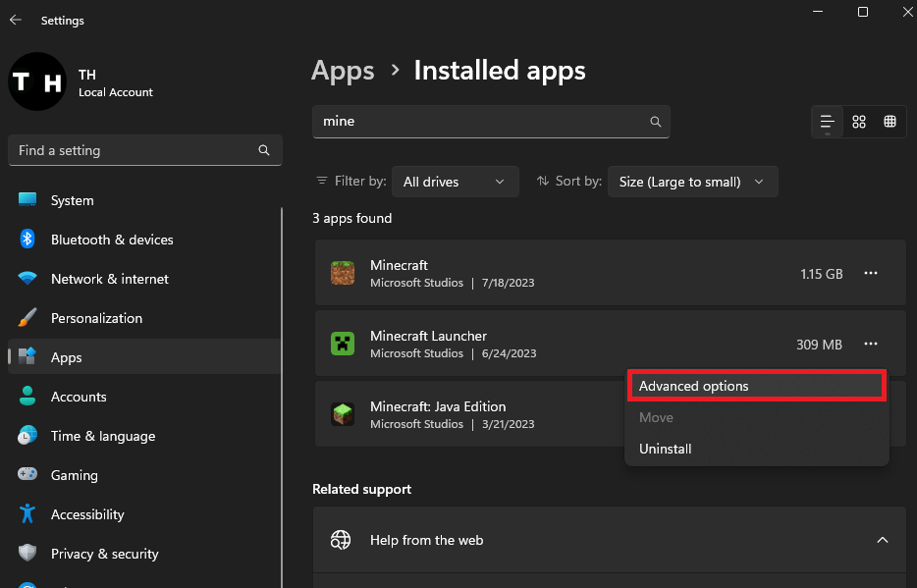
Task: Minimize the Settings window
Action: (x=818, y=12)
